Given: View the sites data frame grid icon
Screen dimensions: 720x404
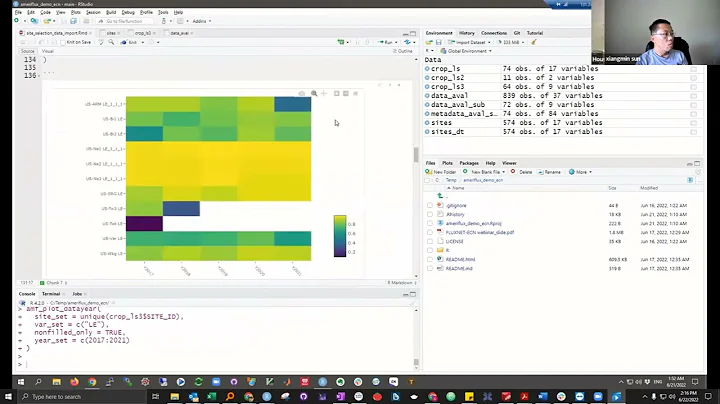Looking at the screenshot, I should [693, 123].
